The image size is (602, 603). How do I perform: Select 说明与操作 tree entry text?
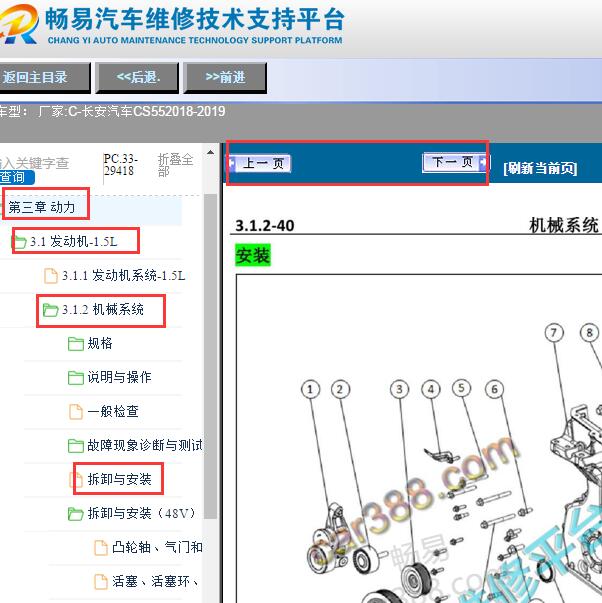coord(119,377)
